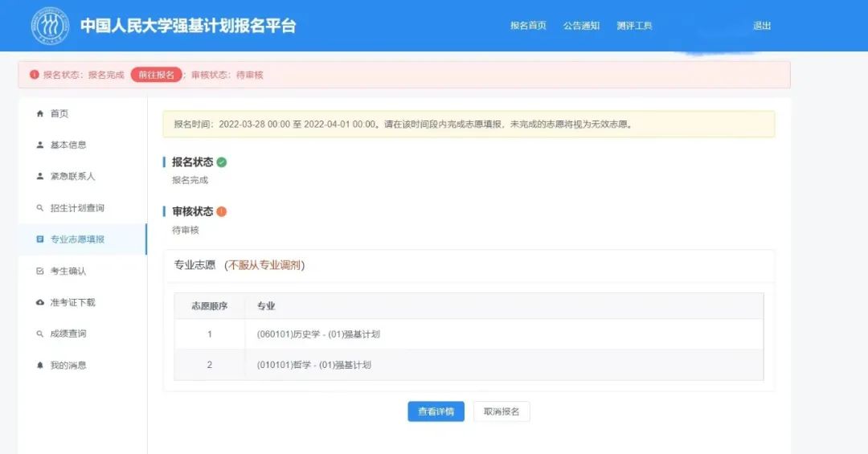This screenshot has height=454, width=868.
Task: Open 公告通知 in top navigation
Action: pos(581,26)
